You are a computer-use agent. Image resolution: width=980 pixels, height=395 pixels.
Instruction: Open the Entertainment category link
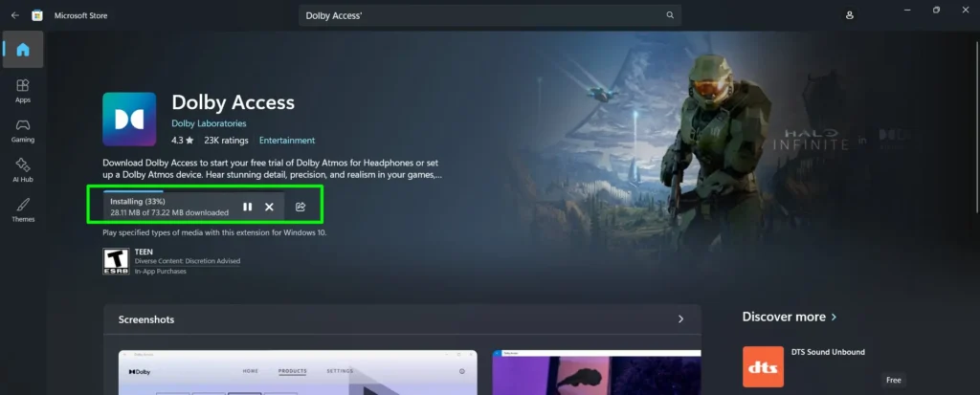(x=288, y=141)
